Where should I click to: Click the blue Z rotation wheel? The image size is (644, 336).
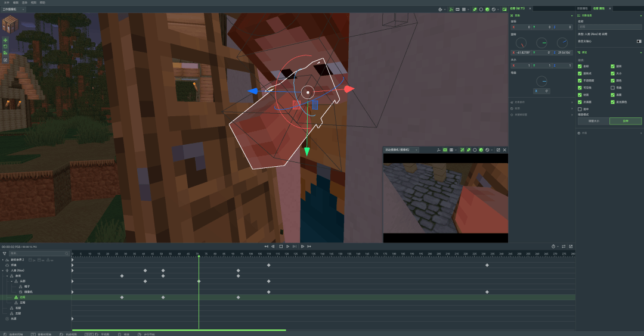(562, 43)
